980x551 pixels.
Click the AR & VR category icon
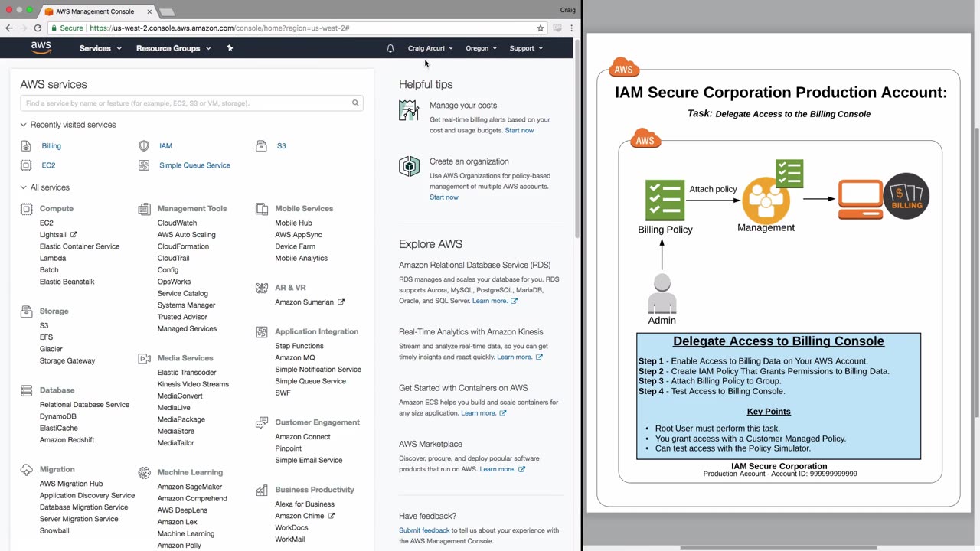[261, 288]
